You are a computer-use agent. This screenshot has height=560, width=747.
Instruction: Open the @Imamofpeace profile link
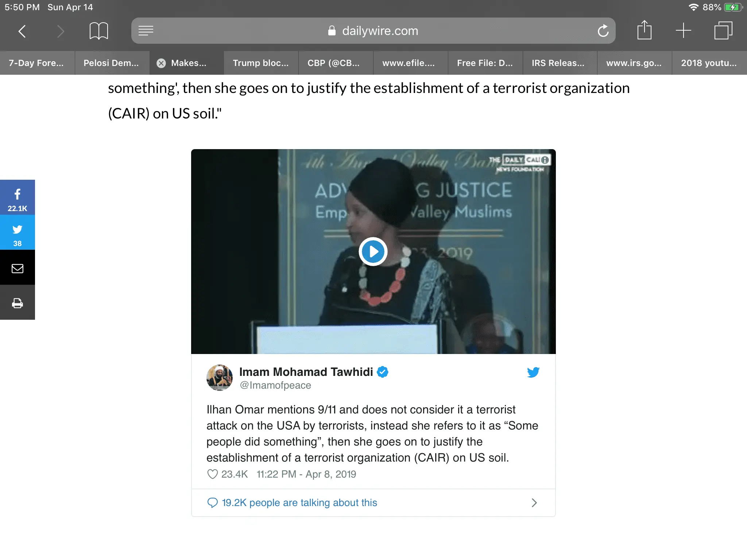[x=275, y=385]
